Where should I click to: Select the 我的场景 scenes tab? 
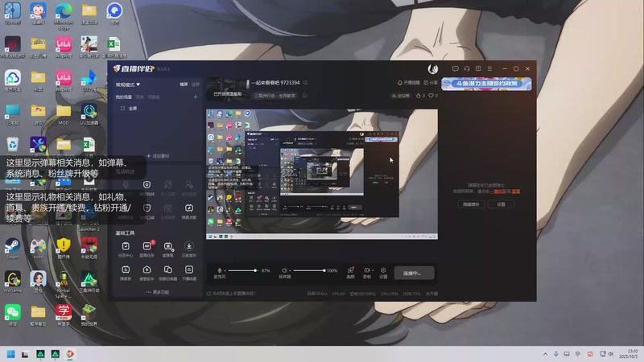click(x=124, y=97)
